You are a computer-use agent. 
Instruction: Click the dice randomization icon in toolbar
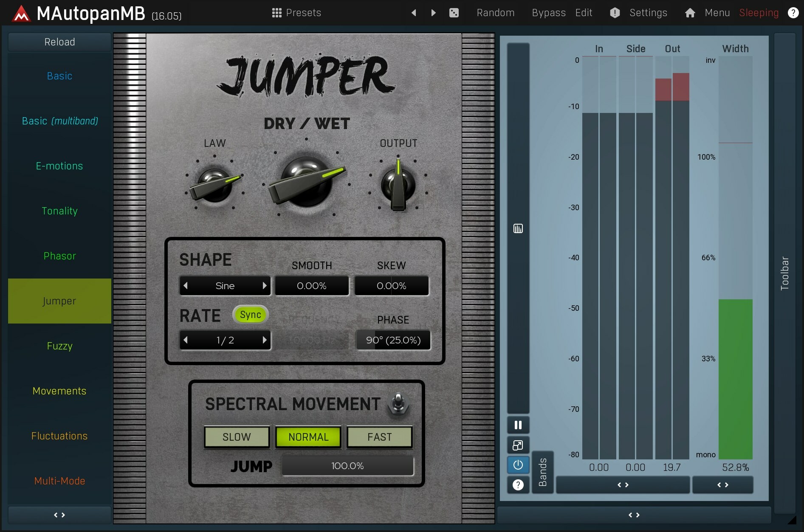[x=454, y=13]
